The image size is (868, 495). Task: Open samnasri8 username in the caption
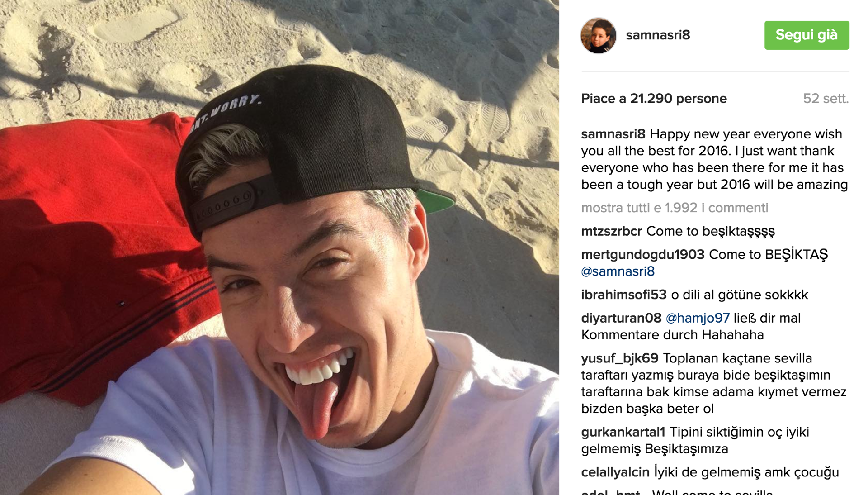click(613, 134)
